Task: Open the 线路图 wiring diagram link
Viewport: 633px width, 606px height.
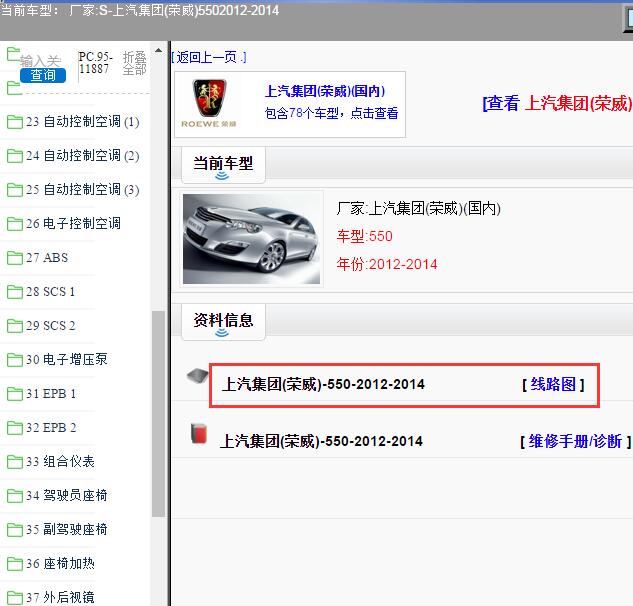Action: tap(553, 384)
